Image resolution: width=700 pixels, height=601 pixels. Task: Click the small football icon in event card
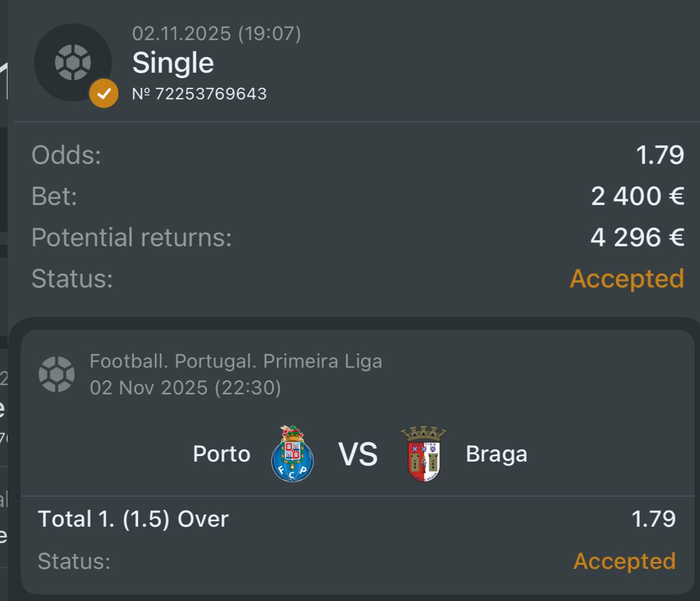[56, 374]
